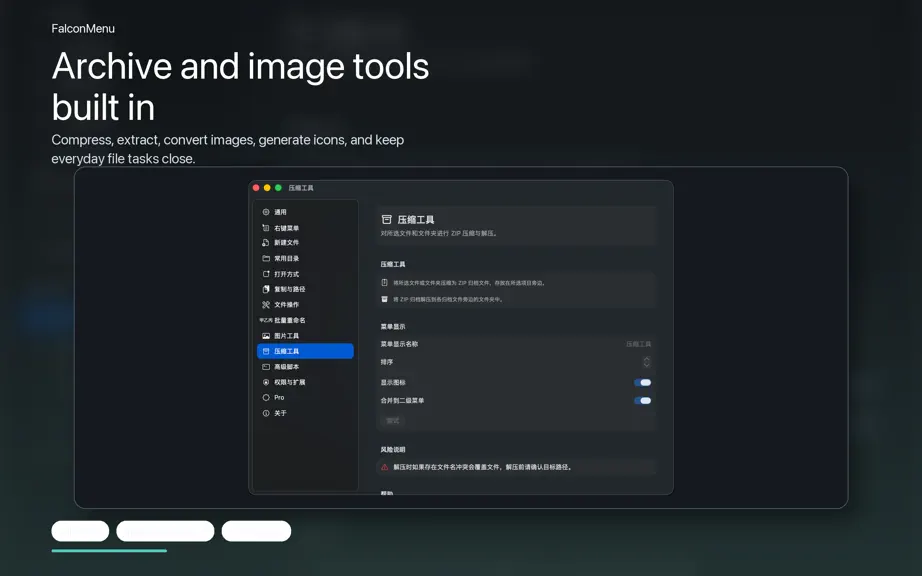Screen dimensions: 922x576
Task: Select the 复制与路径 clipboard icon
Action: click(x=266, y=289)
